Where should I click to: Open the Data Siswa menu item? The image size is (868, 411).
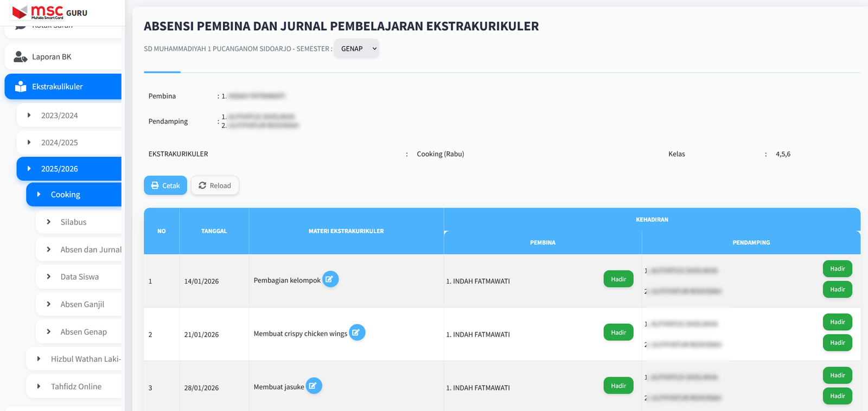(79, 277)
